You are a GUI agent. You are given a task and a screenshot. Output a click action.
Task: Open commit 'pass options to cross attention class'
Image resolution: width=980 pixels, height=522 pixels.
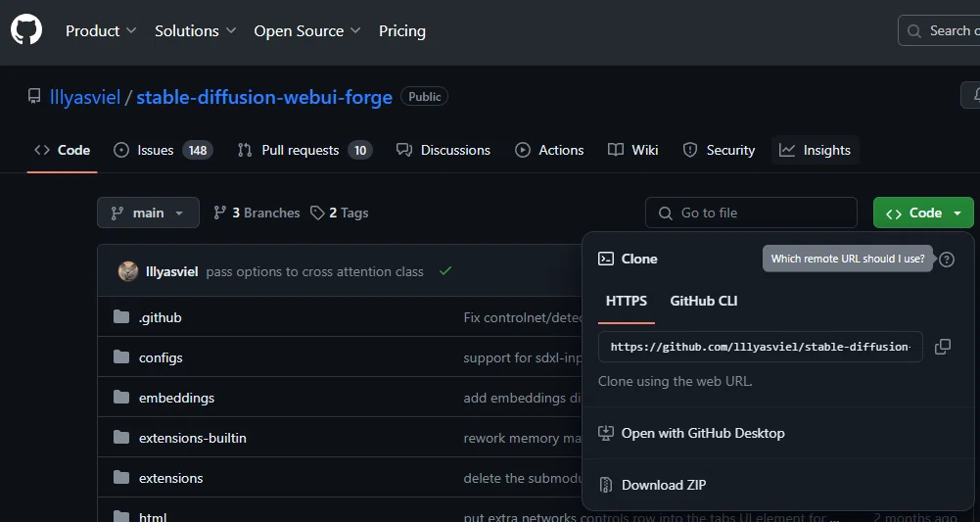[x=314, y=271]
